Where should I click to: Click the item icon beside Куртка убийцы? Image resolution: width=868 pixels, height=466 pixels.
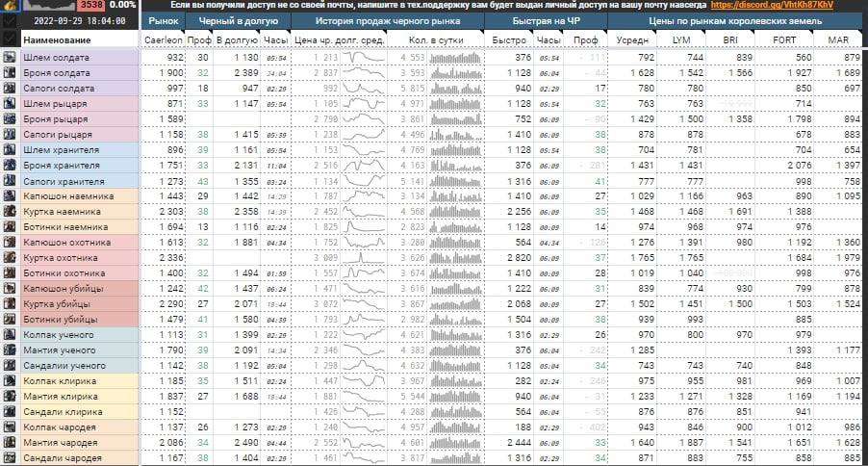coord(10,303)
